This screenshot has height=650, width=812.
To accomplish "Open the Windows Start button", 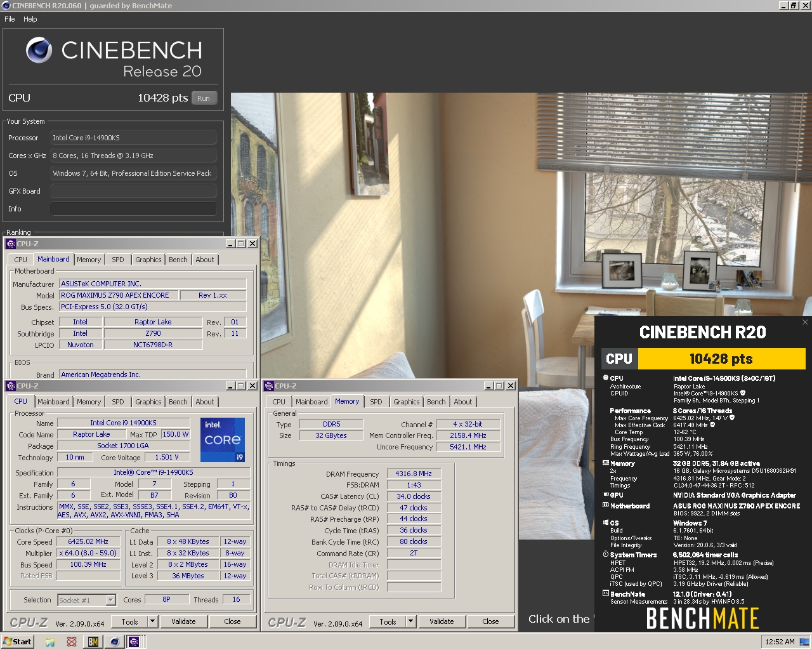I will (18, 642).
